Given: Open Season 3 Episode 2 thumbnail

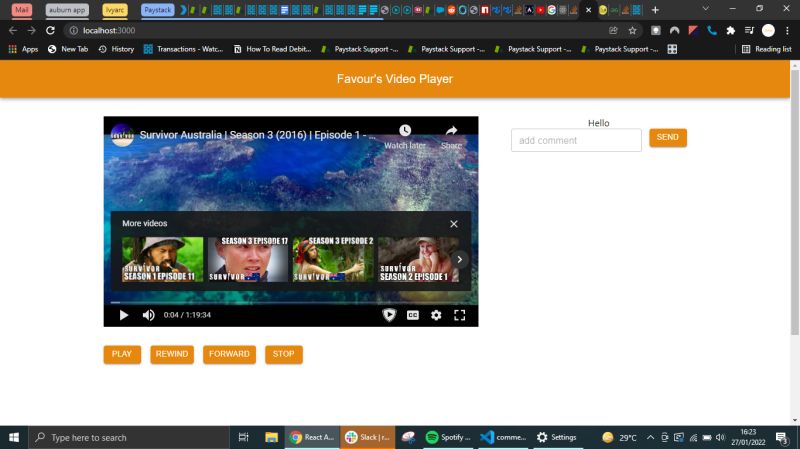Looking at the screenshot, I should pos(333,259).
